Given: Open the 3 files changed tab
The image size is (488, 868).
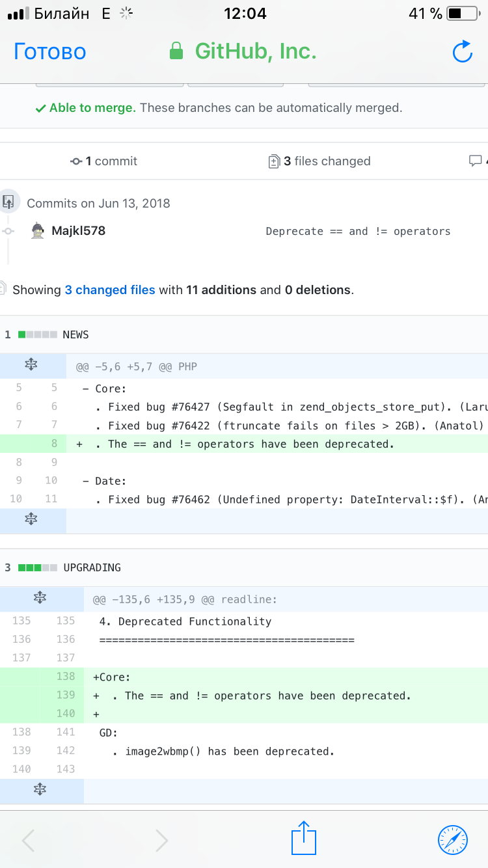Looking at the screenshot, I should 320,161.
